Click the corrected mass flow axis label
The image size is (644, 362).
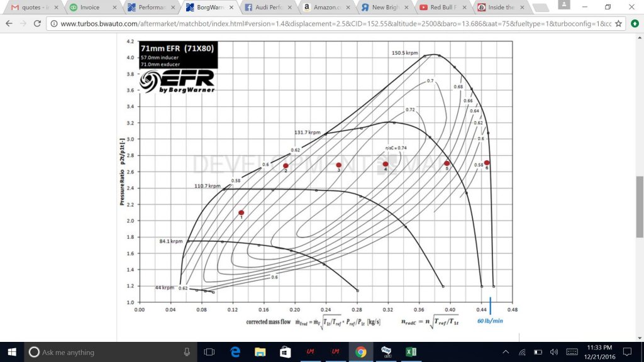coord(313,322)
